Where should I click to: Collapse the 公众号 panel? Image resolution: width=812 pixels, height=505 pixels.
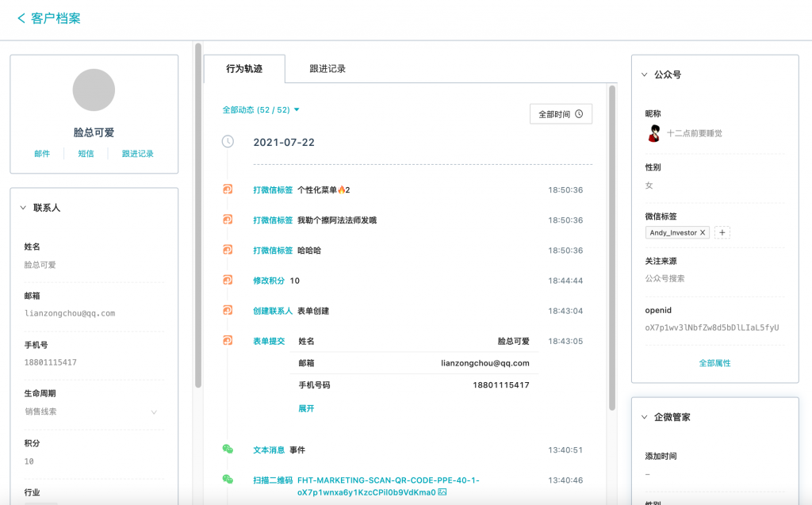[644, 75]
